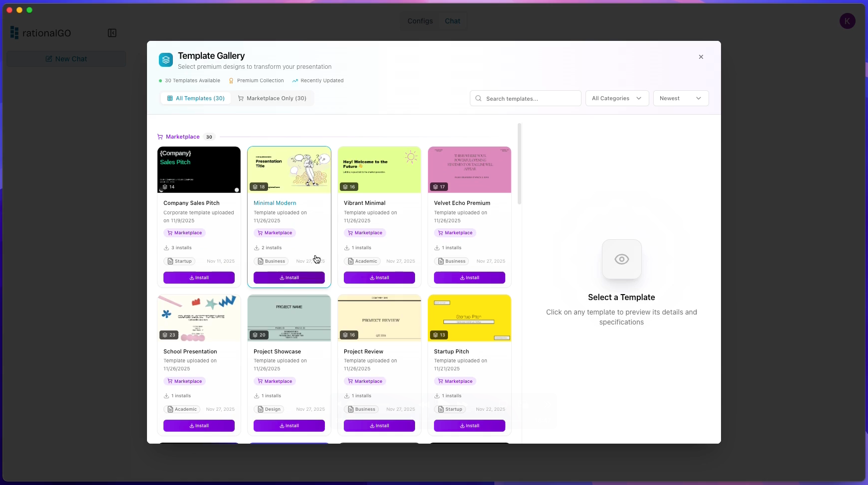The image size is (868, 485).
Task: Click Startup category tag on Company Sales Pitch
Action: tap(179, 261)
